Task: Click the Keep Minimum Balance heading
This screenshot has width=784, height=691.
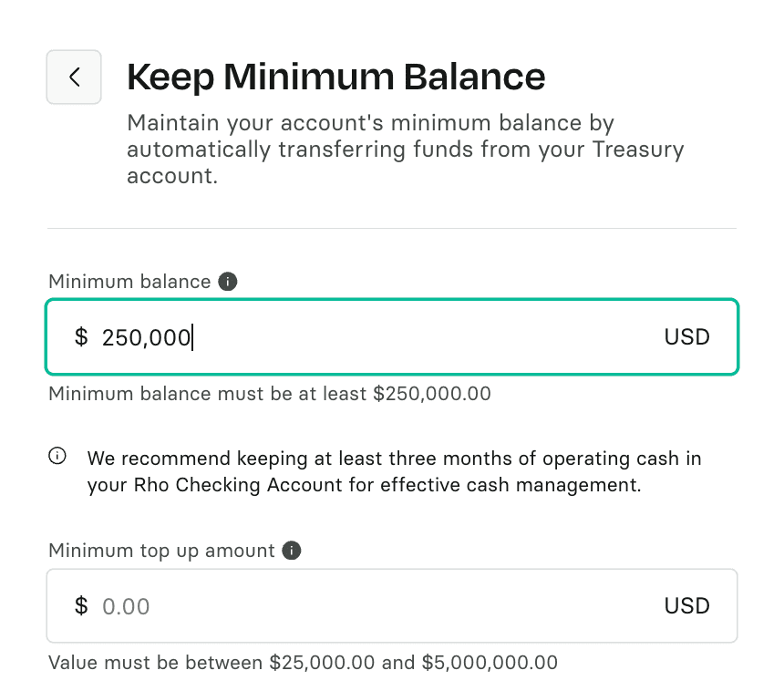Action: click(335, 77)
